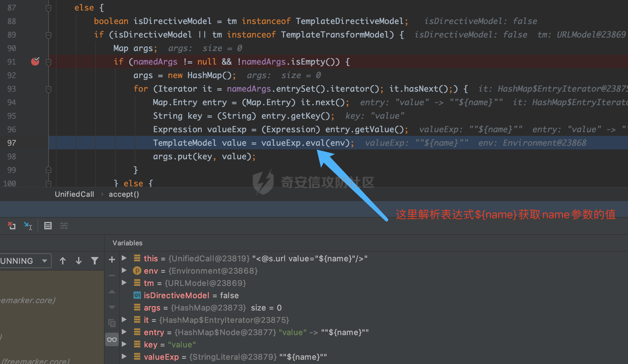Image resolution: width=628 pixels, height=364 pixels.
Task: Expand the 'this' UnifiedCall variable node
Action: click(x=124, y=258)
